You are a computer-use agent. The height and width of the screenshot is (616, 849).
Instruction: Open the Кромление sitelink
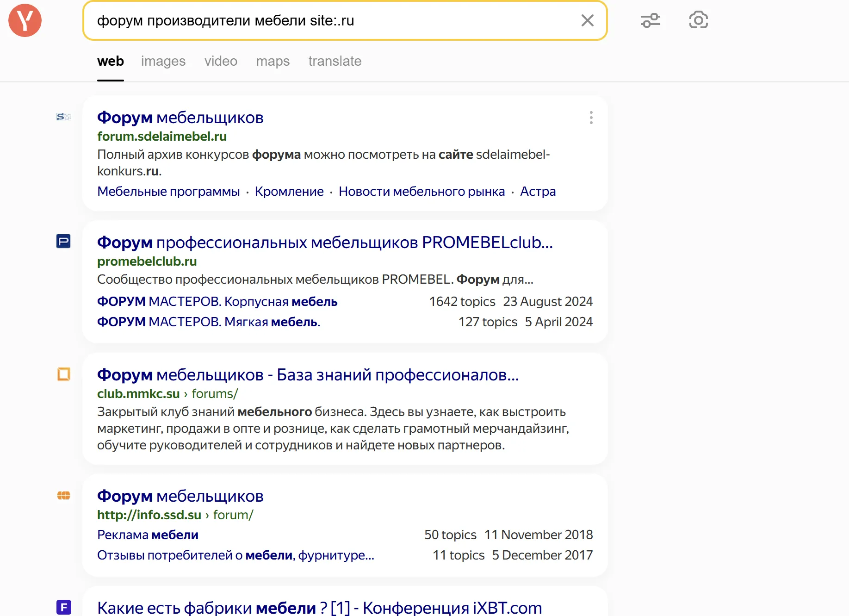pos(289,192)
